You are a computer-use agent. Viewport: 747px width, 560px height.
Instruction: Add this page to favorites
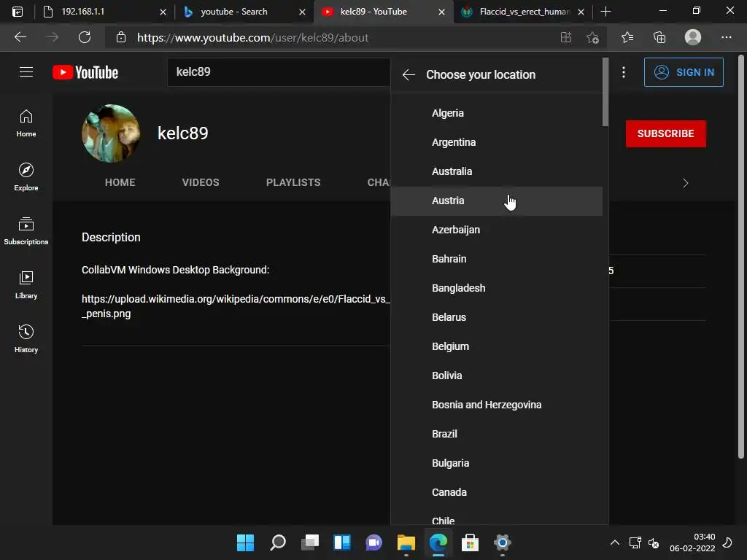tap(592, 37)
